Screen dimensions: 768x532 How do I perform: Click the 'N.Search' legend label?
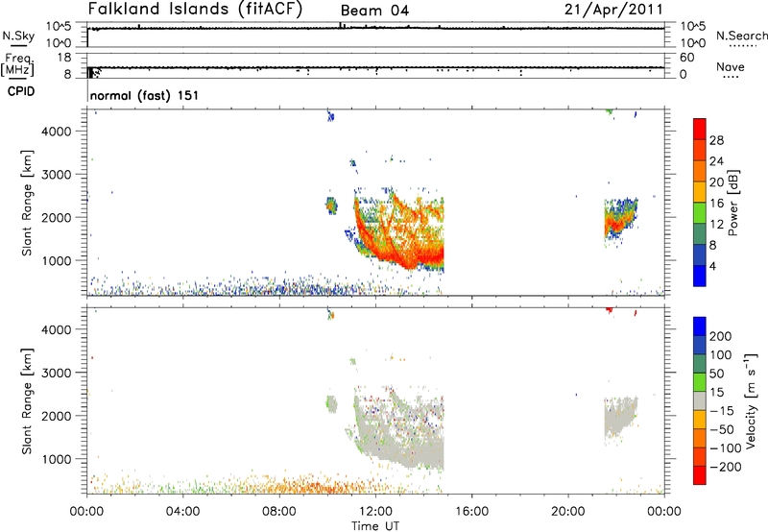[x=741, y=36]
